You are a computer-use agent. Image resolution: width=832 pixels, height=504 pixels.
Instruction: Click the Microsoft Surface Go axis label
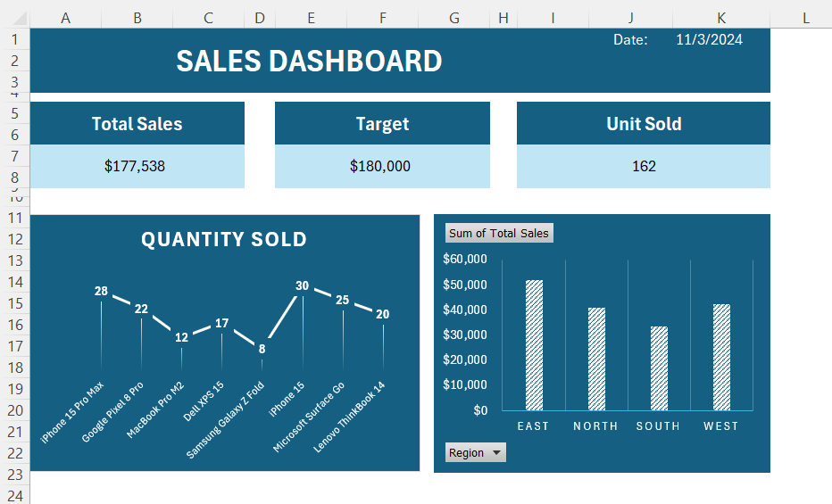tap(309, 417)
